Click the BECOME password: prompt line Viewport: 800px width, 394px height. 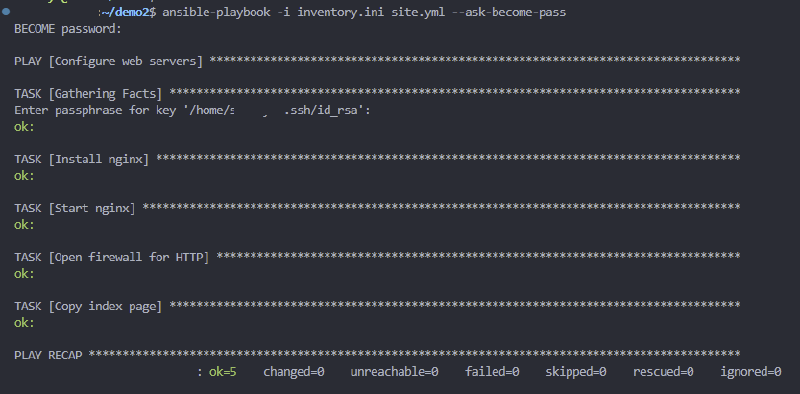tap(68, 29)
